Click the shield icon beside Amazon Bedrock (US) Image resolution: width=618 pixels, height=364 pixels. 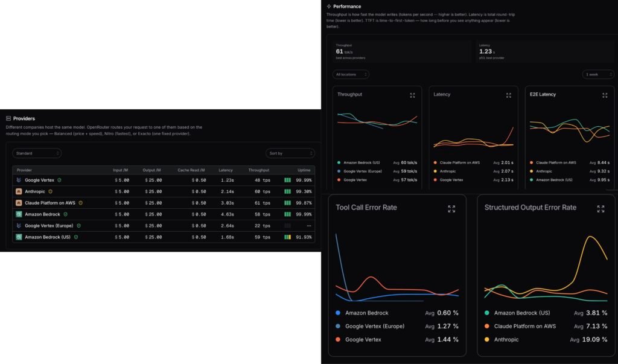(x=75, y=237)
